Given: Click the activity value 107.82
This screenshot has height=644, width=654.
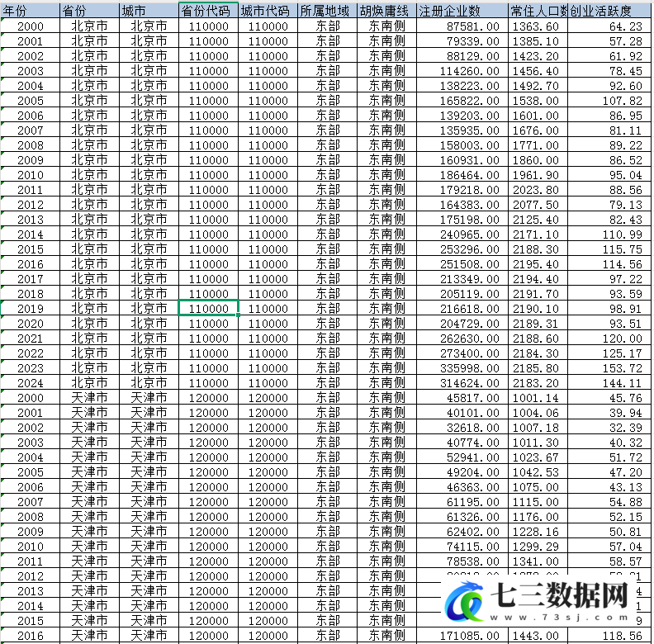Looking at the screenshot, I should [609, 101].
